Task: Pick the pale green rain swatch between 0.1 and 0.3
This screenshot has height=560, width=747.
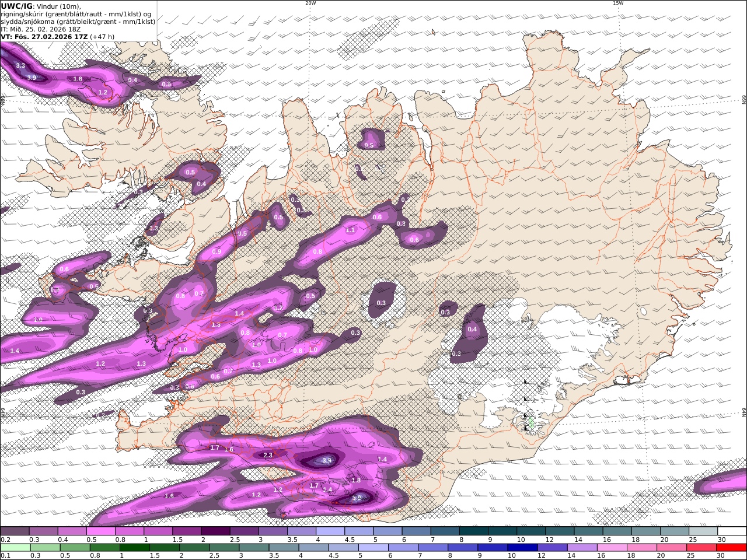Action: pos(15,548)
